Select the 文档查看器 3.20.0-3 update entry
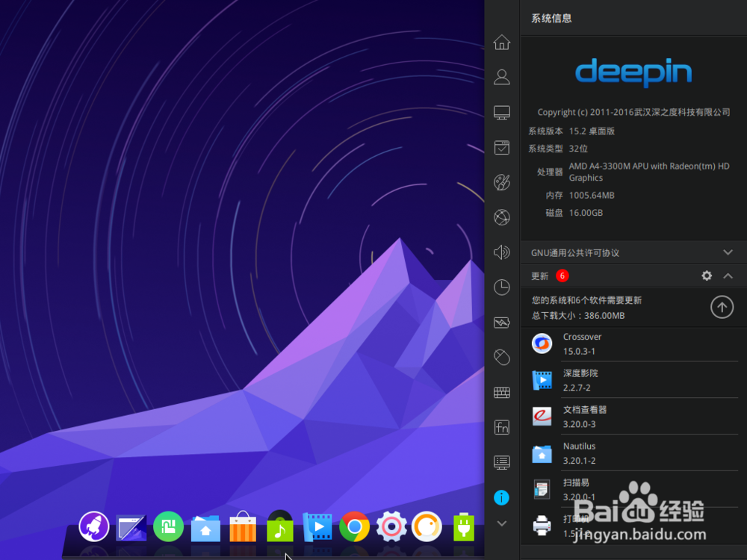Image resolution: width=747 pixels, height=560 pixels. point(633,417)
